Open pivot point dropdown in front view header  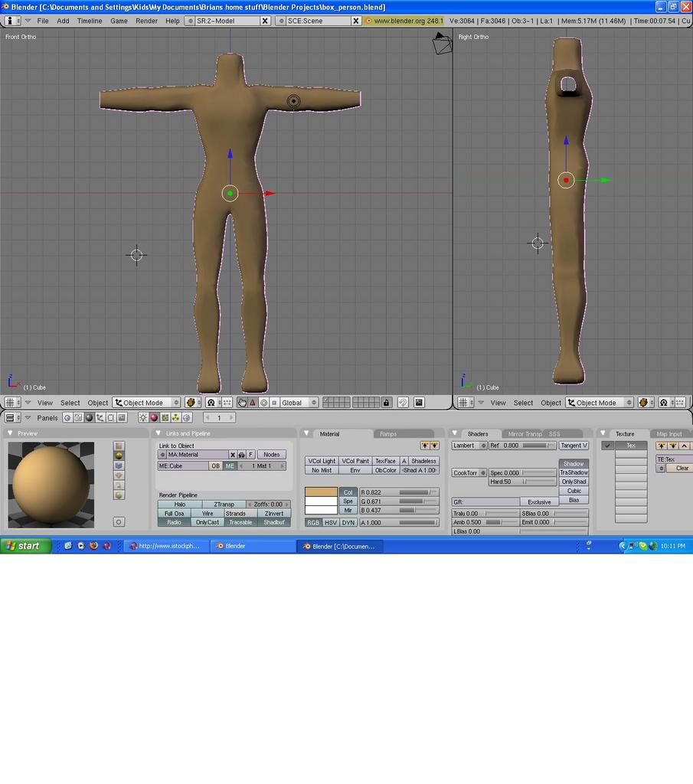tap(214, 403)
